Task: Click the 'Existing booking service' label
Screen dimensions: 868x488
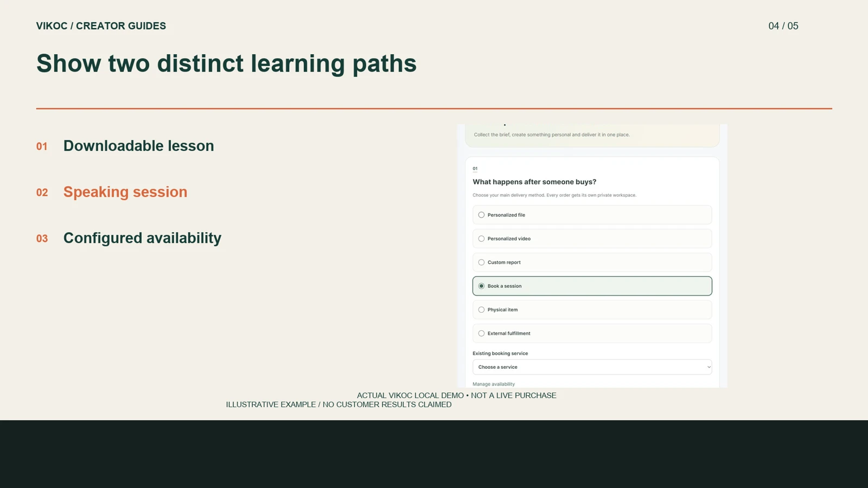Action: [500, 354]
